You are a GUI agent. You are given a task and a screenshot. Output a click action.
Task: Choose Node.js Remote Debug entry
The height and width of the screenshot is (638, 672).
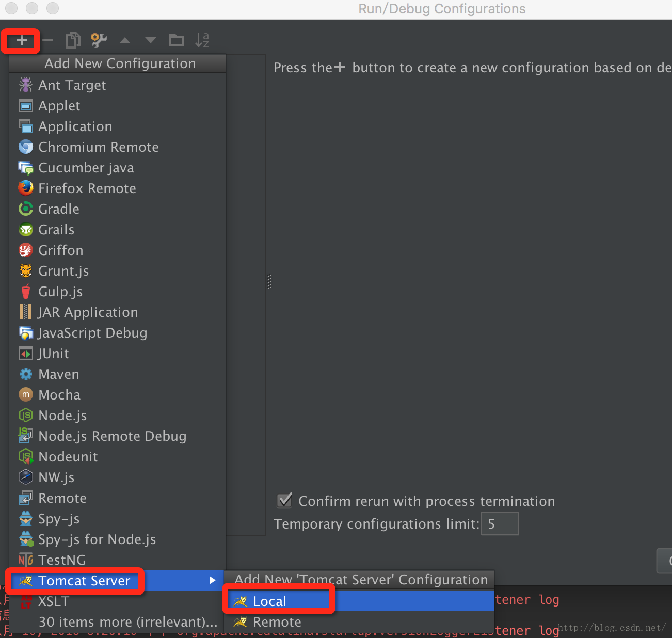click(x=118, y=436)
